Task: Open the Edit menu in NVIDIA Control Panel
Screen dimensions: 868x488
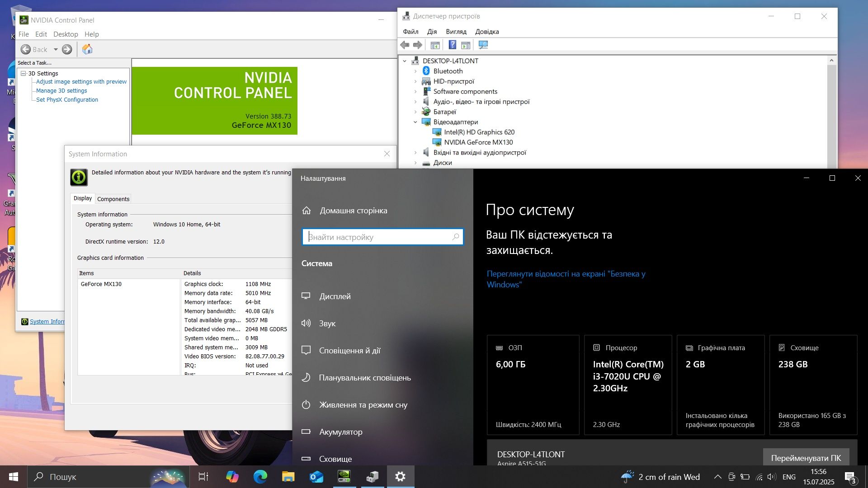Action: pos(41,34)
